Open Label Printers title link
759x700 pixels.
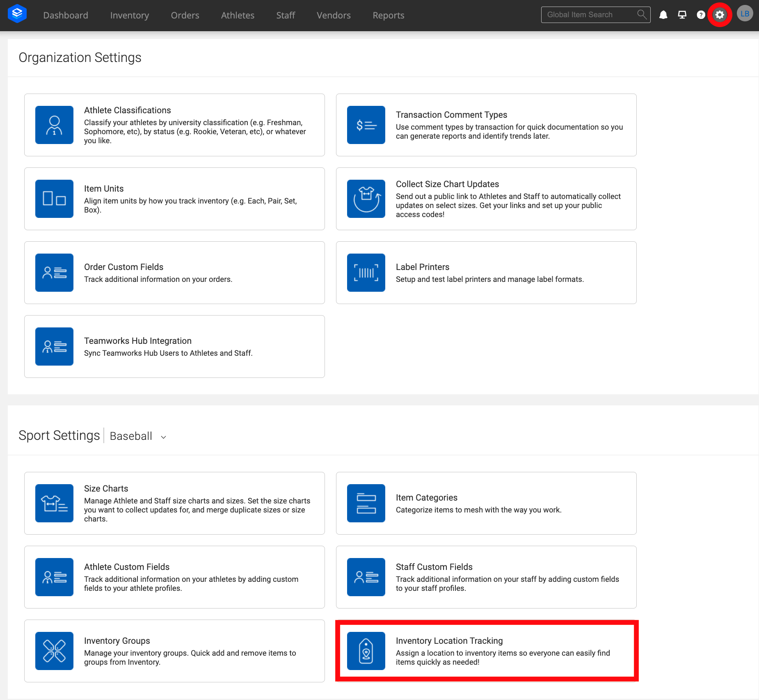[423, 267]
